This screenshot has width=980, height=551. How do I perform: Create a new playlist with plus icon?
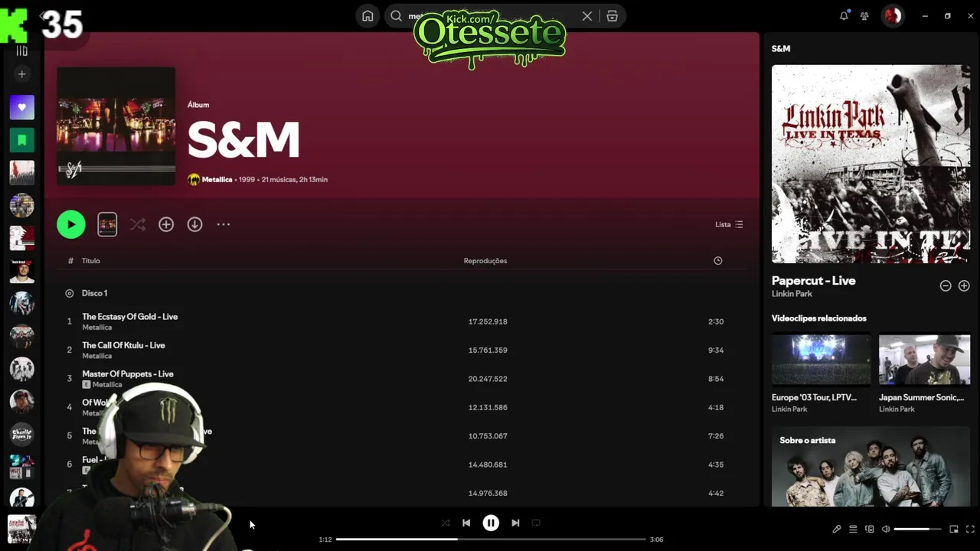[21, 74]
